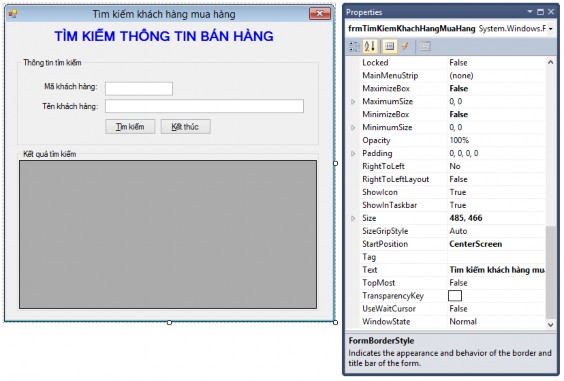Click the MaximumSize value 0, 0

(456, 101)
